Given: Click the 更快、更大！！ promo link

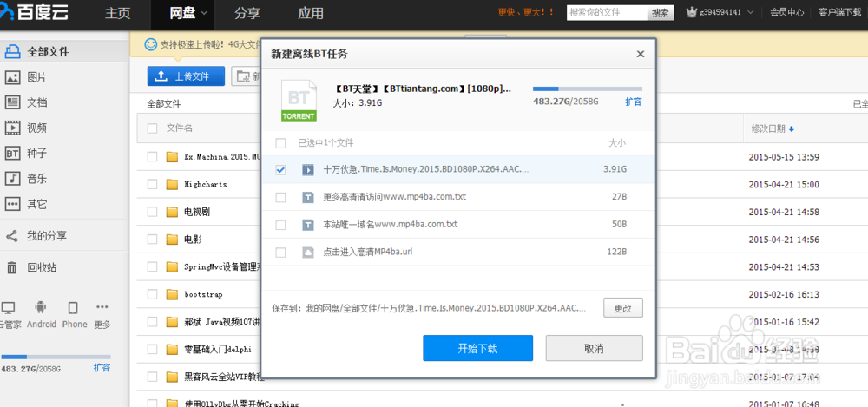Looking at the screenshot, I should [526, 12].
